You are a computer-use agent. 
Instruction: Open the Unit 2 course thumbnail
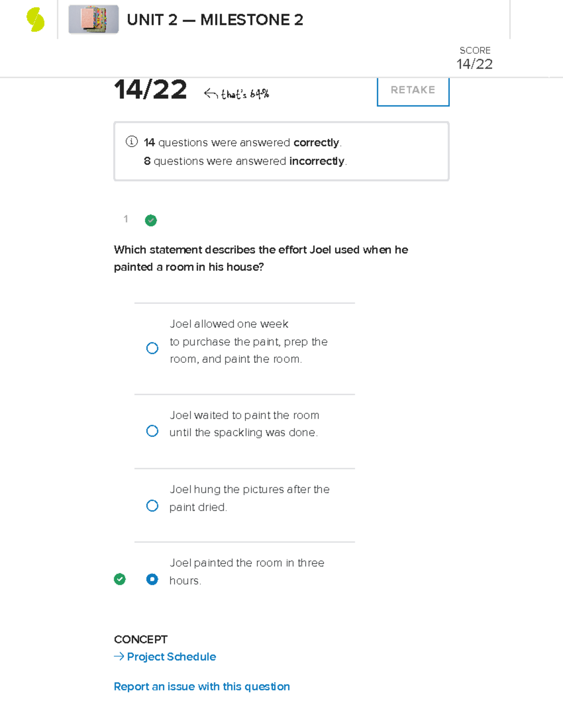tap(93, 20)
